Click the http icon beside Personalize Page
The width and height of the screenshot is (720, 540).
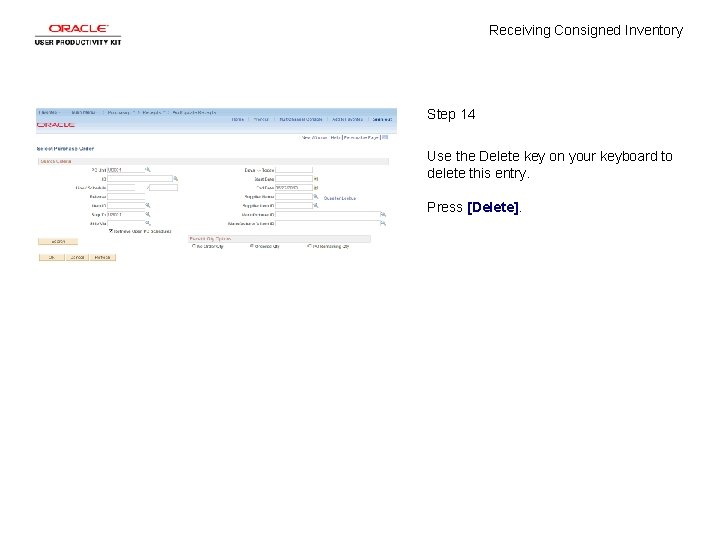(385, 137)
